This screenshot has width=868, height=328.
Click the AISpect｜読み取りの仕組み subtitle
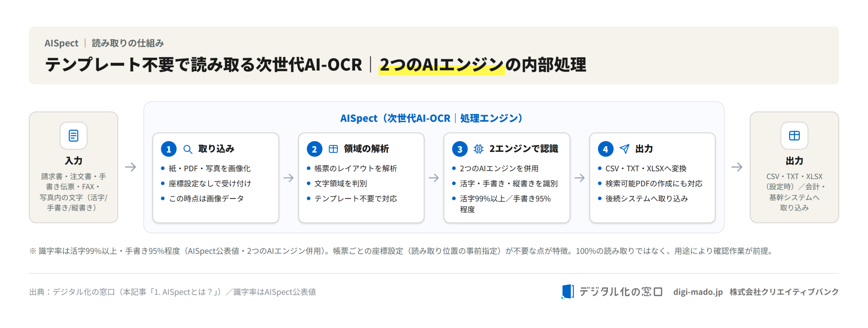[x=104, y=43]
